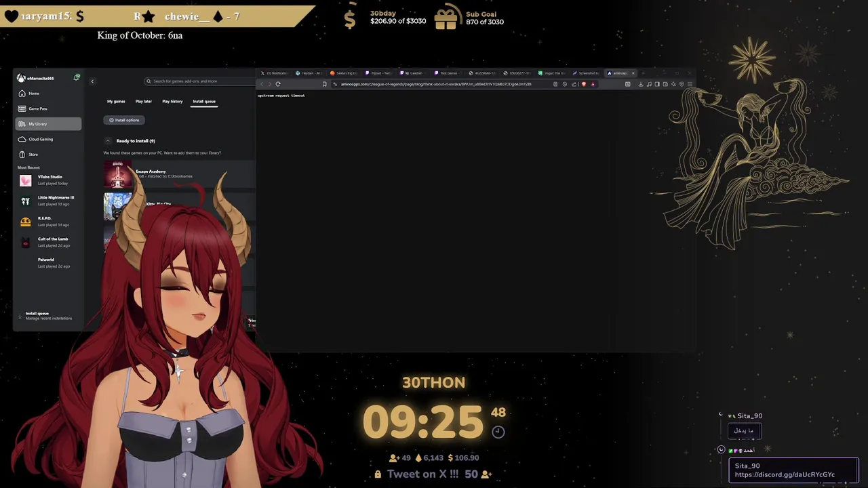Screen dimensions: 868x488
Task: Select My Library in the Xbox sidebar
Action: coord(48,124)
